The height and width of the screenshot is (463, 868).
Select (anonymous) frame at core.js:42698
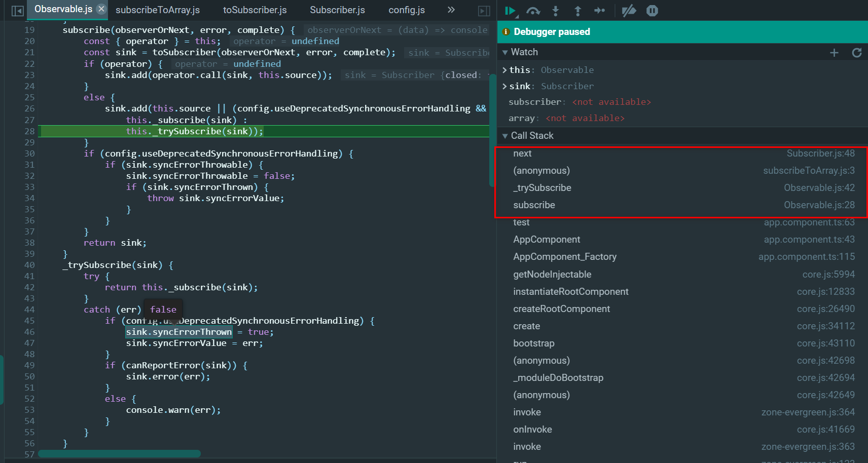(x=682, y=361)
